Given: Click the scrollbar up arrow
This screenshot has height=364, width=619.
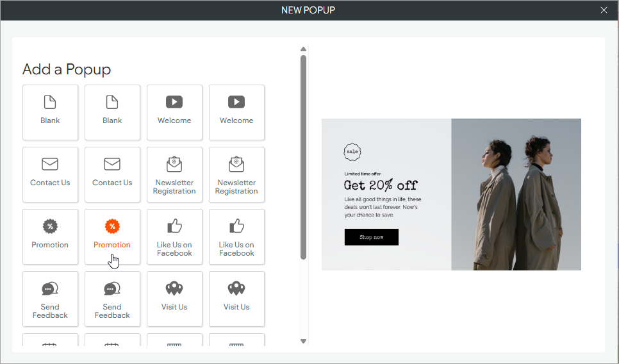Looking at the screenshot, I should pos(304,49).
